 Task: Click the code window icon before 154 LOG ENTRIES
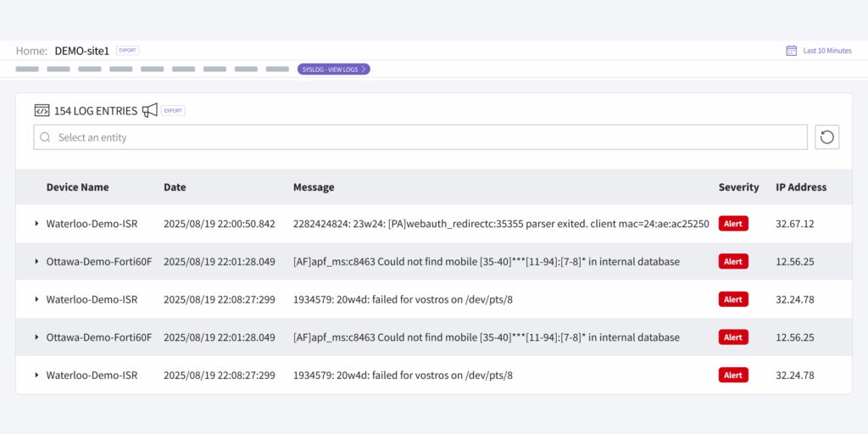42,110
